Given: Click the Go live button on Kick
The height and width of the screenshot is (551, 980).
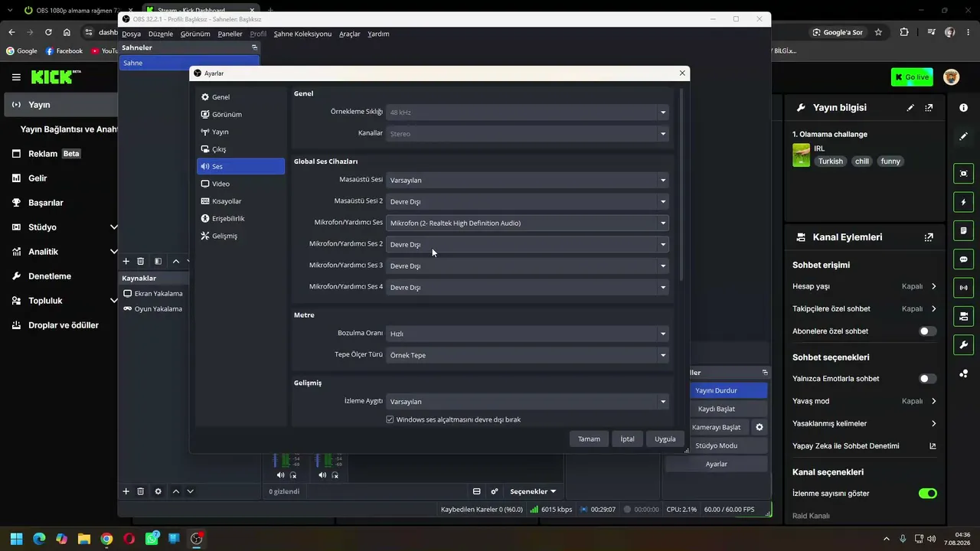Looking at the screenshot, I should [x=911, y=77].
